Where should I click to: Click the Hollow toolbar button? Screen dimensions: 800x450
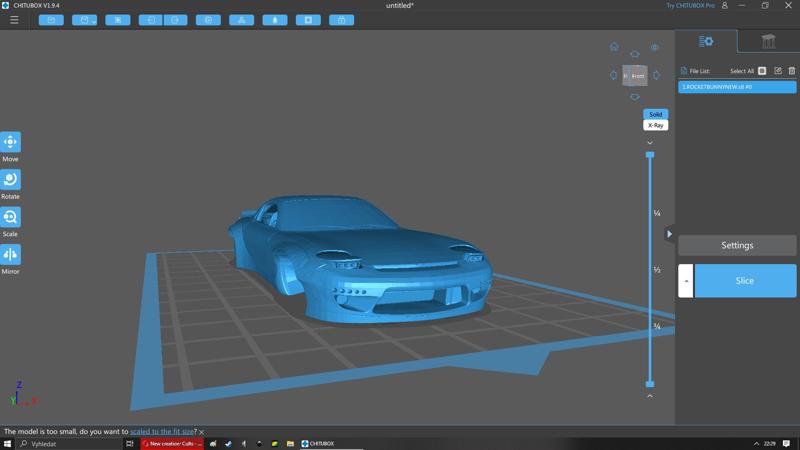pyautogui.click(x=275, y=20)
